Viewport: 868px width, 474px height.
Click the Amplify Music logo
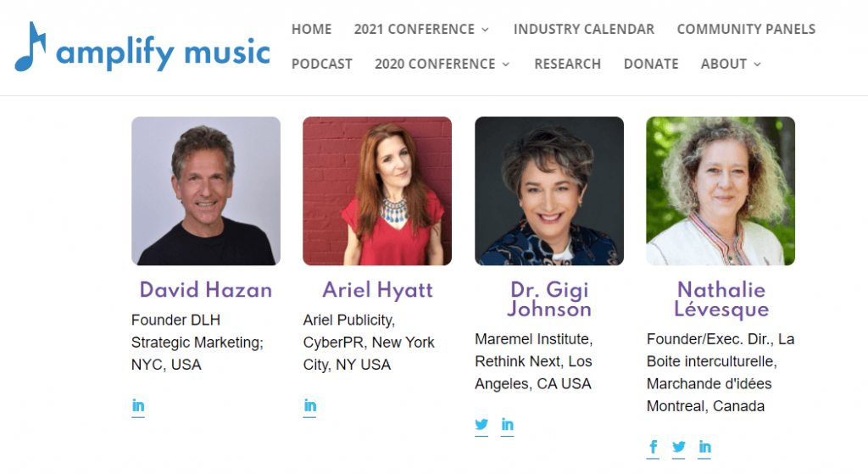(x=142, y=49)
